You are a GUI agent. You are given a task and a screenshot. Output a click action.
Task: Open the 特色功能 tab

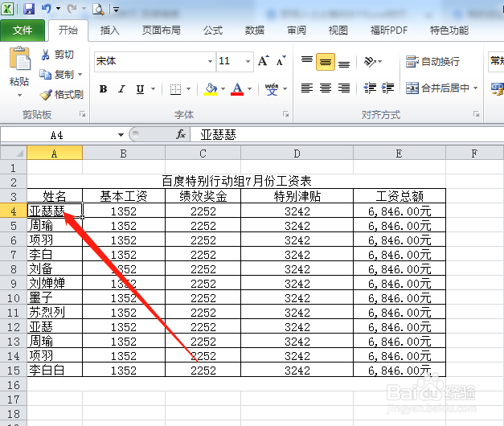coord(449,31)
